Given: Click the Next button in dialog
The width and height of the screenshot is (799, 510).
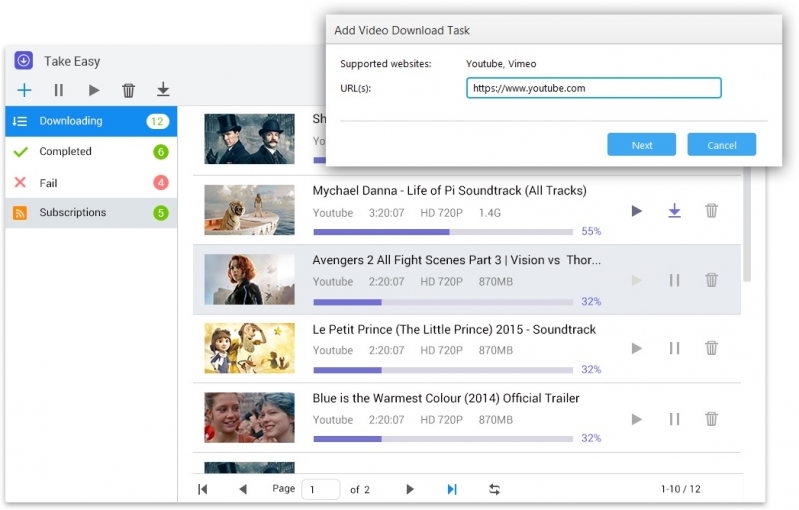Looking at the screenshot, I should [642, 145].
